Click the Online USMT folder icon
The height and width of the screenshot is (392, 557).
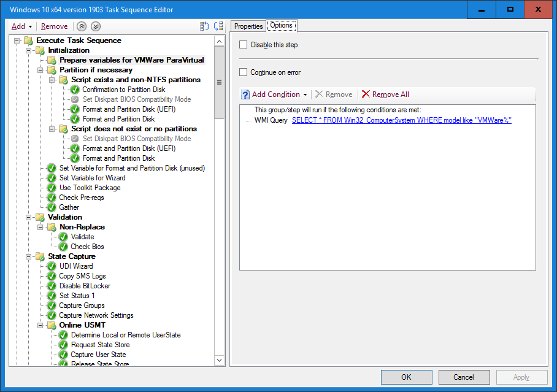(x=52, y=325)
